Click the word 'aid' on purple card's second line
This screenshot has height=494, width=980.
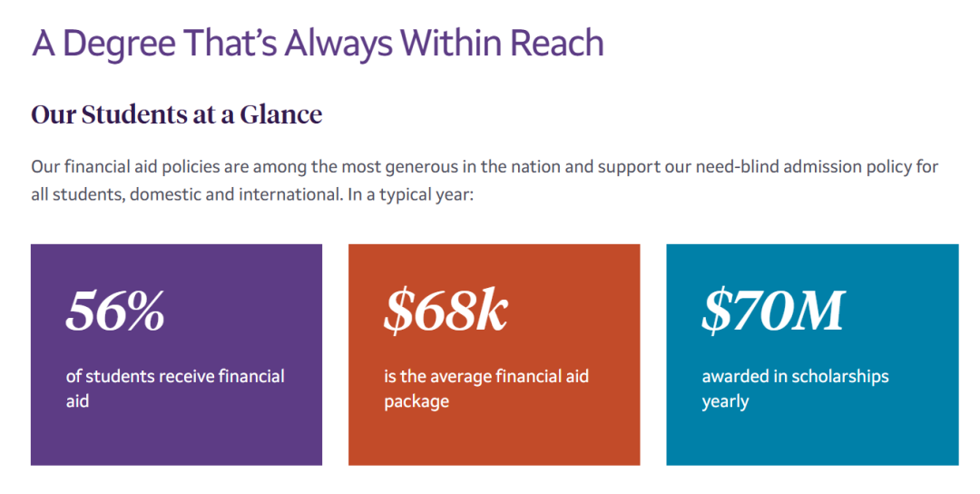pyautogui.click(x=77, y=400)
